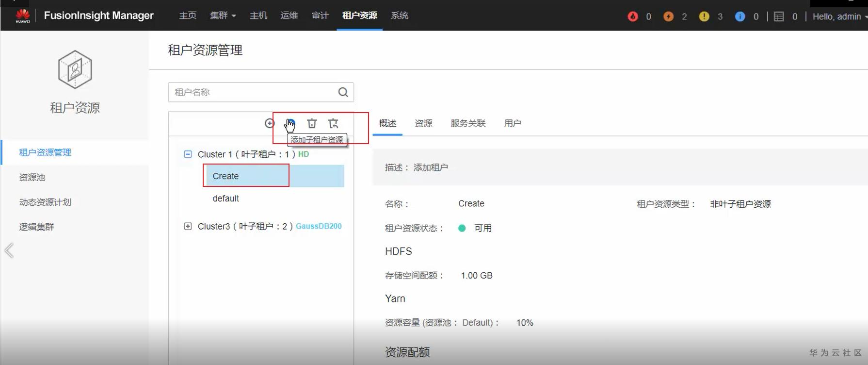Click the search magnifier in tenant name box
This screenshot has height=365, width=868.
(x=343, y=92)
